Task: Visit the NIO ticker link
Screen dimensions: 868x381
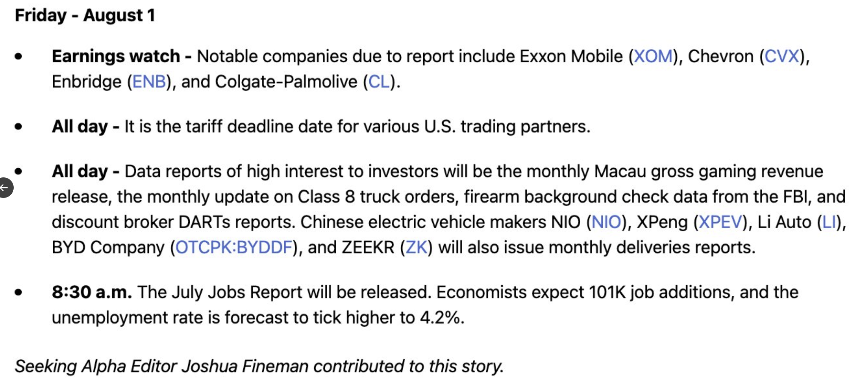Action: [x=606, y=222]
